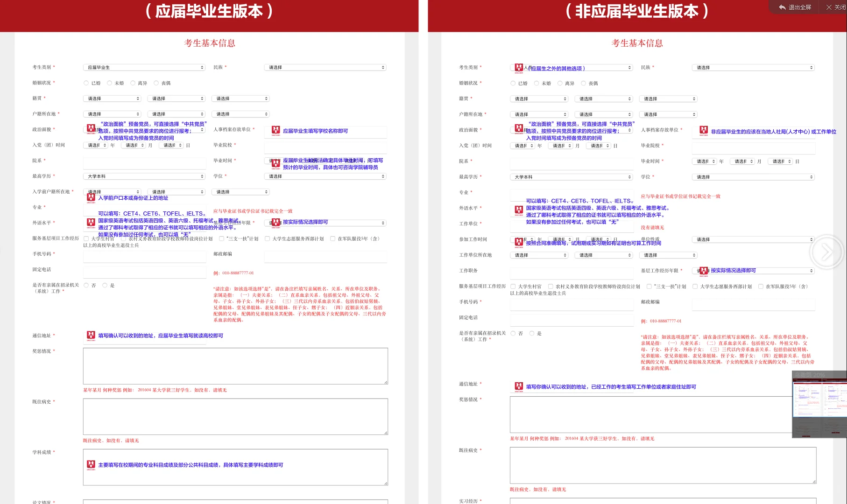
Task: Click red logo beside 预计的毕业时间 graduation note
Action: pyautogui.click(x=276, y=164)
